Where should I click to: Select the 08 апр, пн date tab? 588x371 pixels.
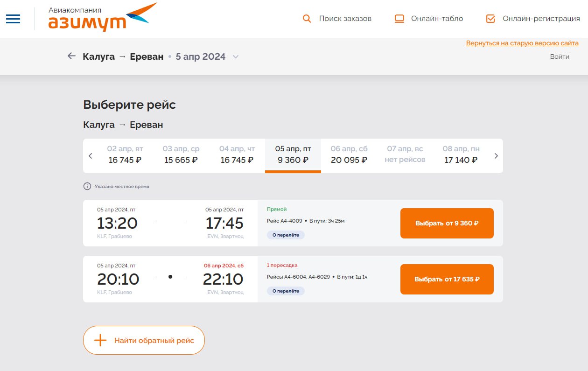461,155
